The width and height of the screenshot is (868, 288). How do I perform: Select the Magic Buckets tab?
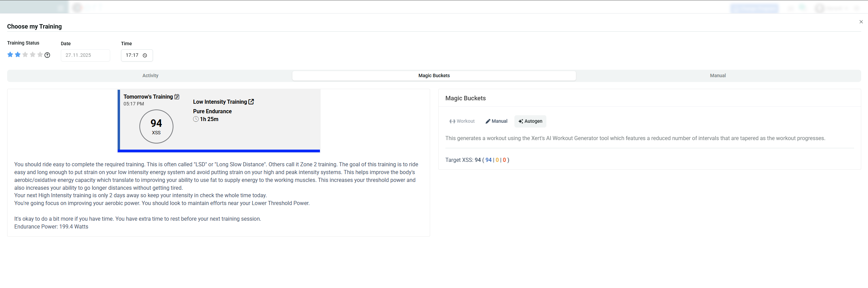point(434,75)
